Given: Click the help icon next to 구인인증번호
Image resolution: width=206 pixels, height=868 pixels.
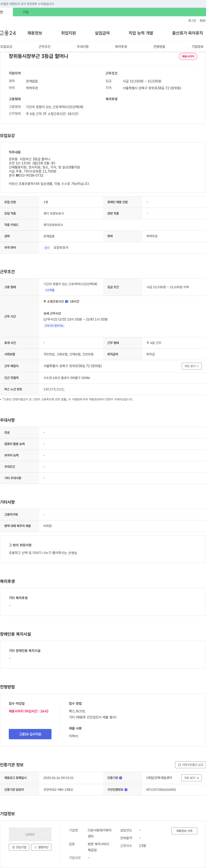Looking at the screenshot, I should [x=126, y=789].
